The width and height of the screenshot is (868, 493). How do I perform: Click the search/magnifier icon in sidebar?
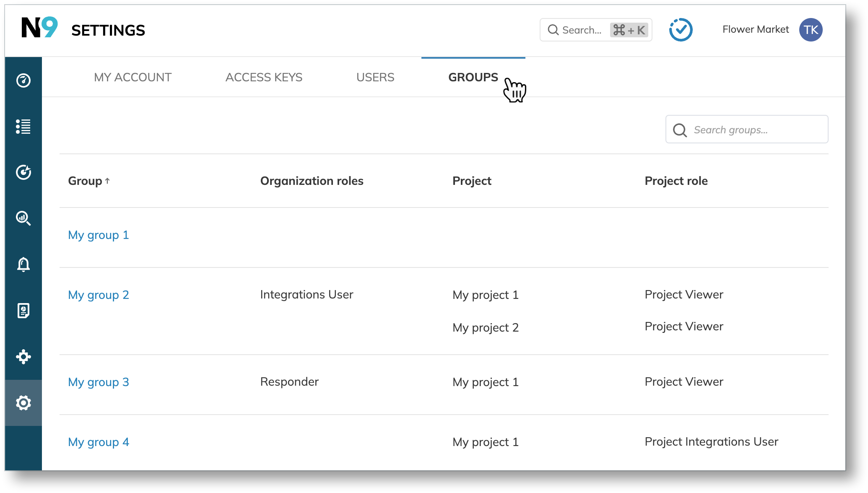pyautogui.click(x=24, y=218)
